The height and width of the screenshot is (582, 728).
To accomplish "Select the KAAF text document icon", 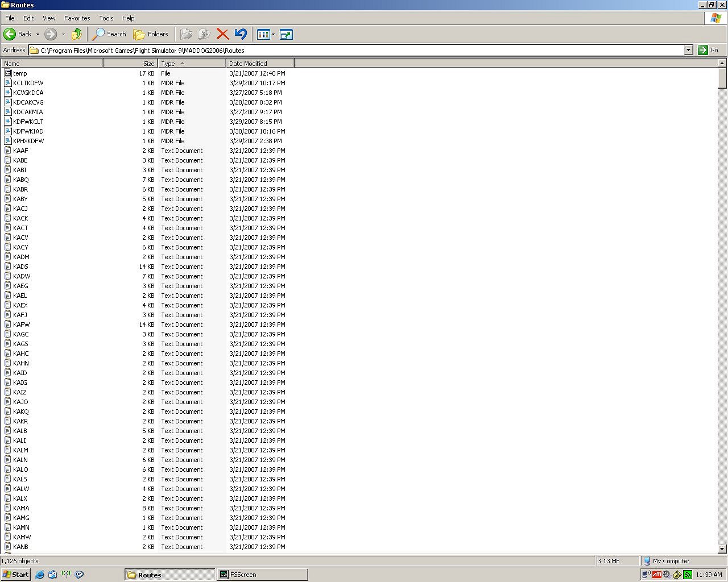I will coord(8,151).
